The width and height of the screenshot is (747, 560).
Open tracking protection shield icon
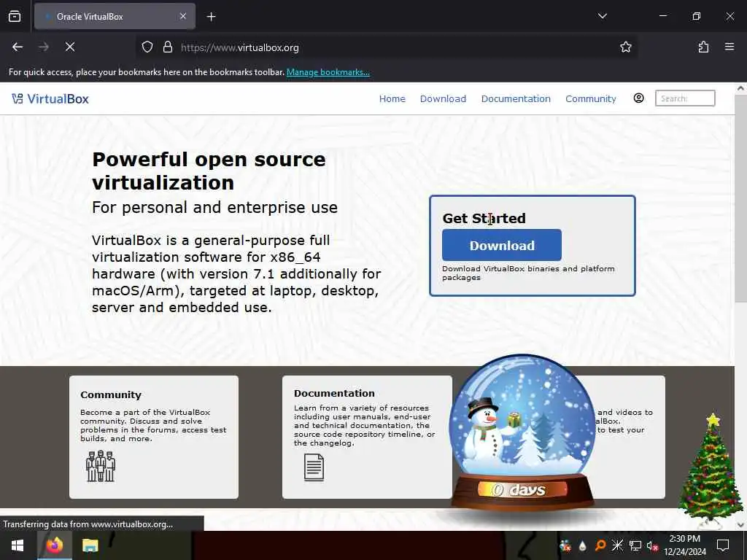[x=147, y=47]
